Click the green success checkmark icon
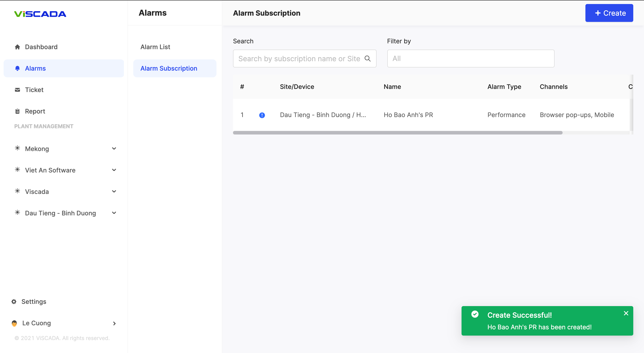 pos(475,314)
